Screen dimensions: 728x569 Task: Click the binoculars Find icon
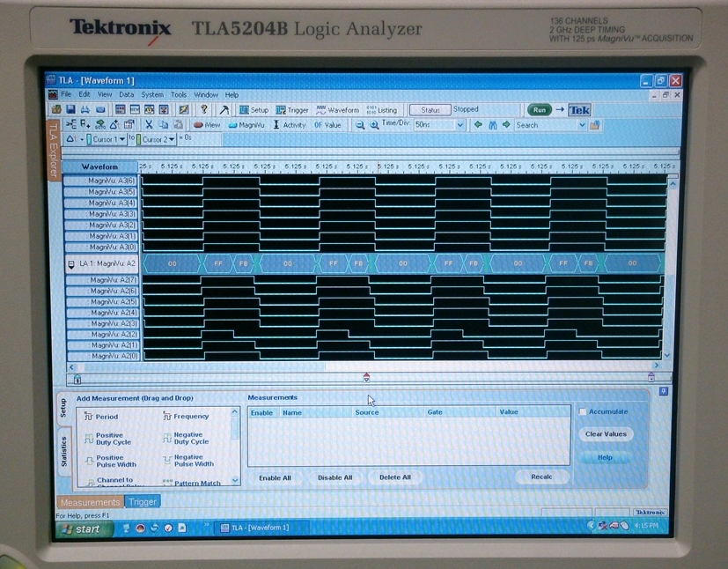pos(493,125)
